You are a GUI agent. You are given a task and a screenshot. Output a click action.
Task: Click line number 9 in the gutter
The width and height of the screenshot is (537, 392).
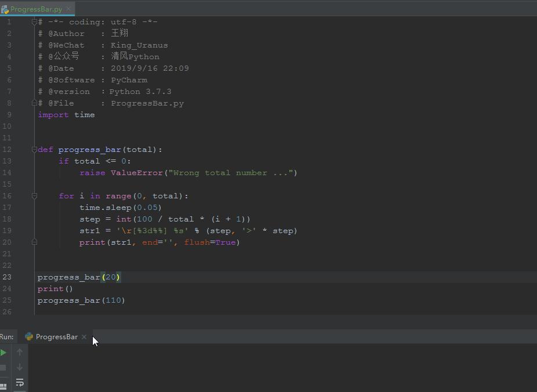tap(9, 115)
